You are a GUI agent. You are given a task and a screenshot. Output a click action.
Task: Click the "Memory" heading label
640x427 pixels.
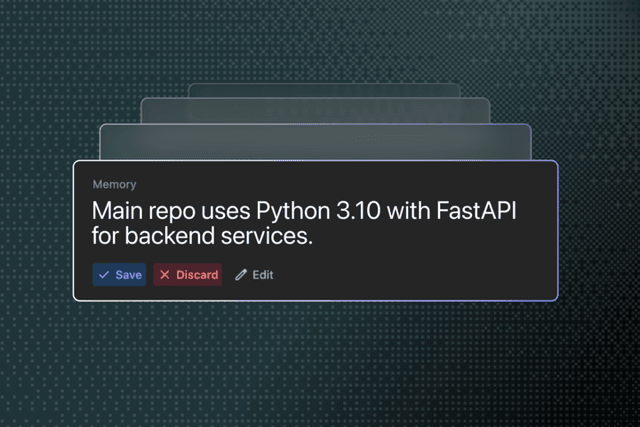tap(114, 185)
